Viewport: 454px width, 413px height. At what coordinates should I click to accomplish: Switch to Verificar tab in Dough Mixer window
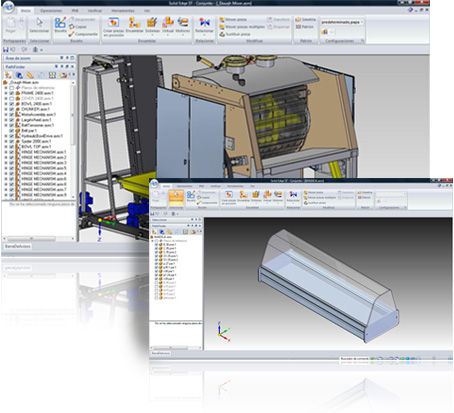(95, 11)
